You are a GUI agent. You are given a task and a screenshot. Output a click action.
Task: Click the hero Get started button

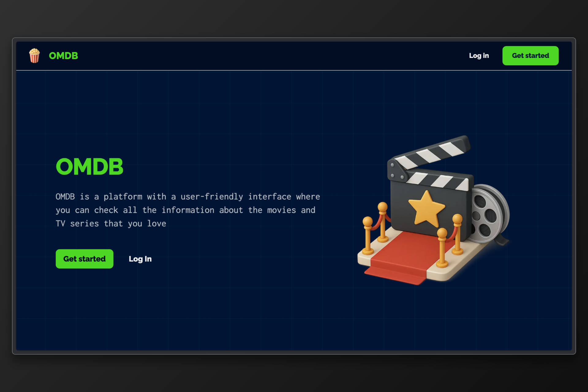coord(85,259)
